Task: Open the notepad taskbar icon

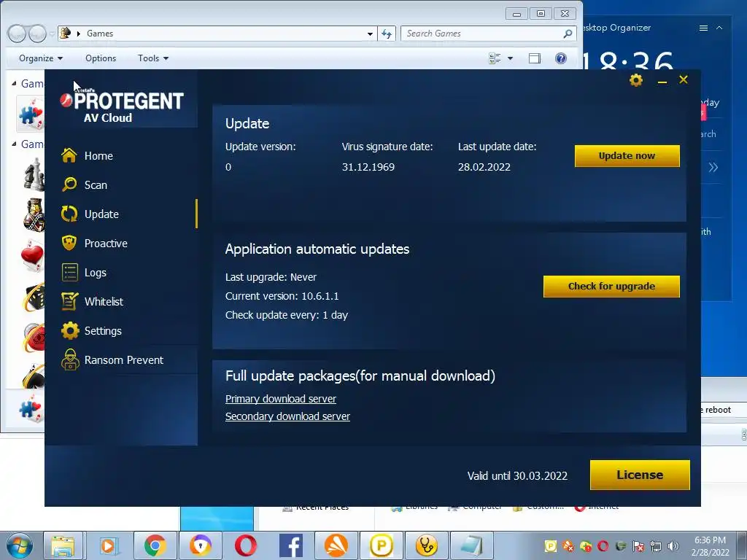Action: click(472, 545)
